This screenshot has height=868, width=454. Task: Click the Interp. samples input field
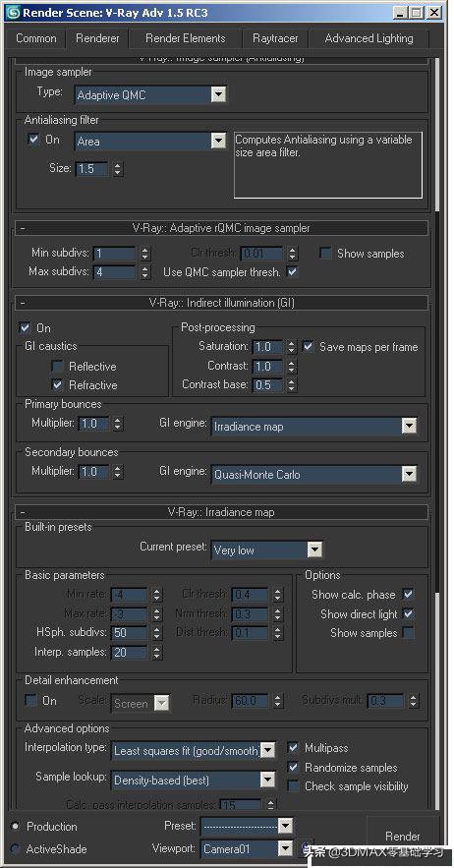point(130,653)
